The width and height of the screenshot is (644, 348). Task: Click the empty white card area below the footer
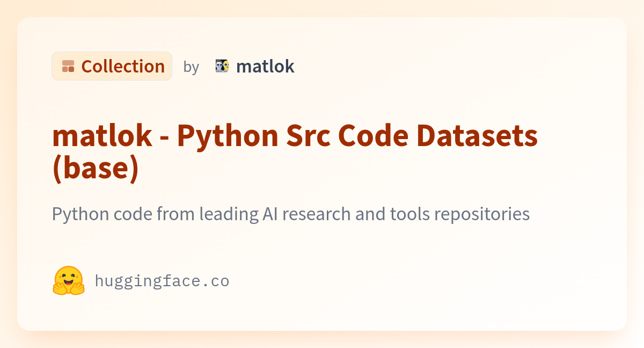tap(322, 314)
